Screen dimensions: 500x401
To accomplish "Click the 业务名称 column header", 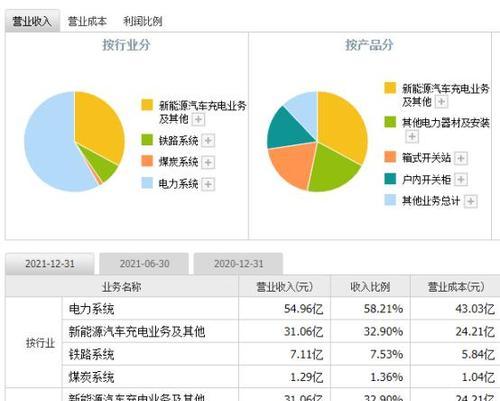I will 122,287.
